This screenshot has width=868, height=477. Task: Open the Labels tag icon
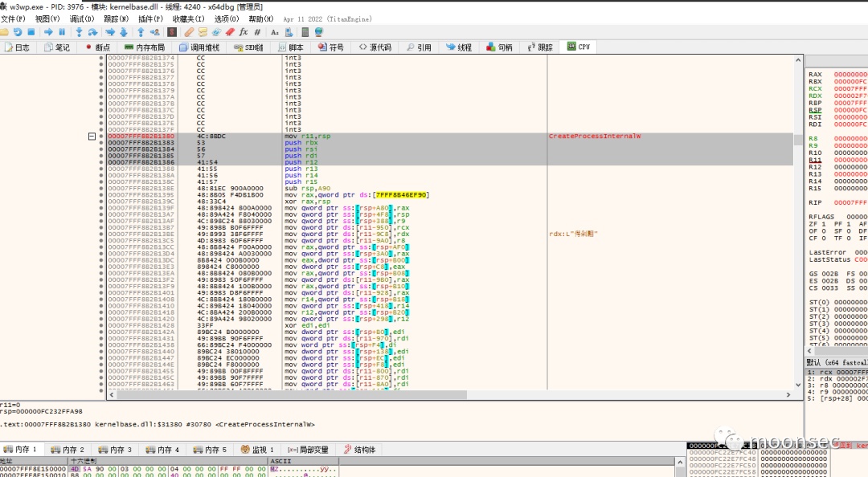pyautogui.click(x=216, y=33)
